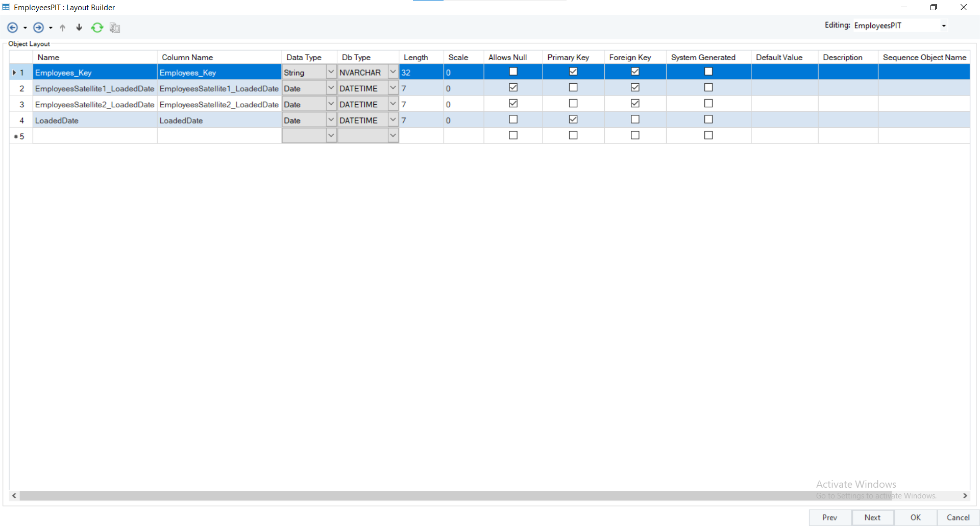This screenshot has width=980, height=526.
Task: Click the horizontal scrollbar right arrow
Action: click(965, 495)
